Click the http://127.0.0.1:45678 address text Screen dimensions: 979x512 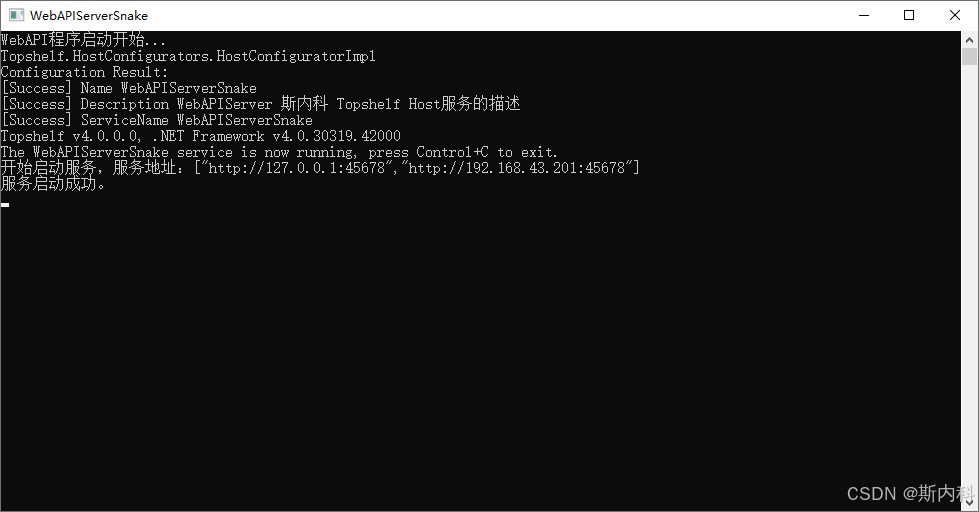tap(297, 168)
